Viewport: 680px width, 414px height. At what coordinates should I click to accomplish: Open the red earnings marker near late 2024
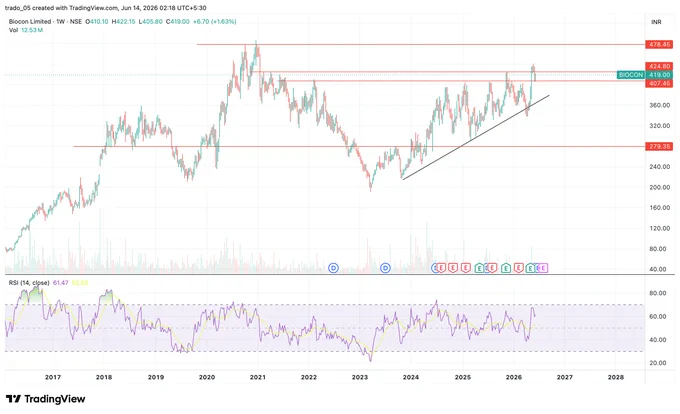[453, 268]
